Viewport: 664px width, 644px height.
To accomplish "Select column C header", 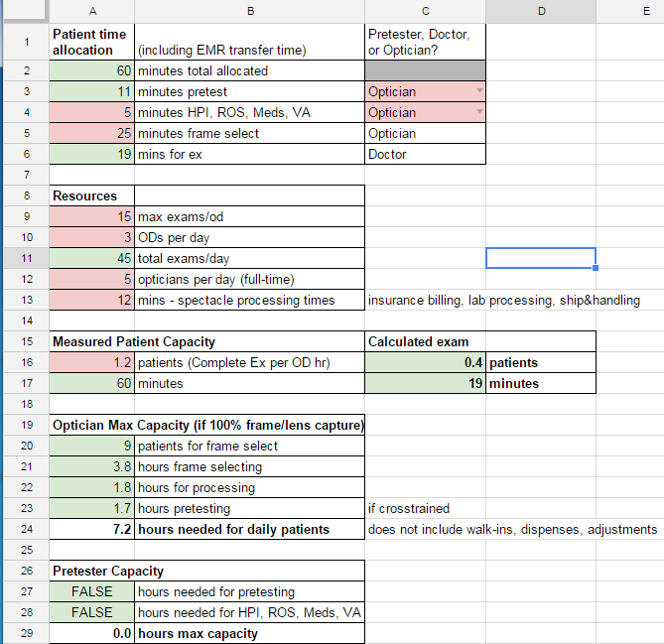I will point(425,11).
